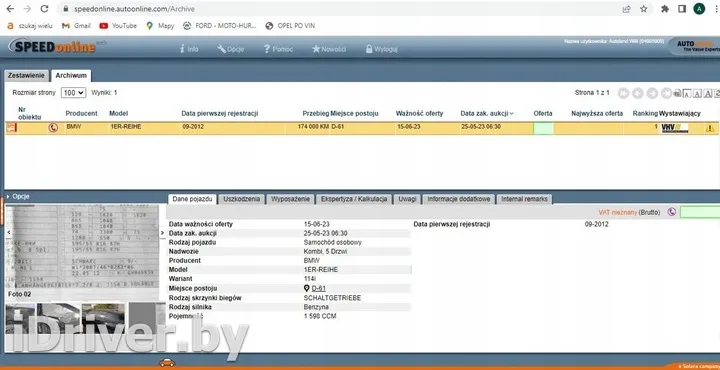Click the phone icon in BMW row

[53, 128]
